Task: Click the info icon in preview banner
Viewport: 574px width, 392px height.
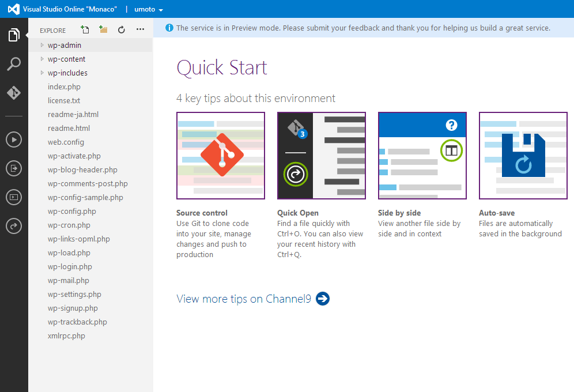Action: pos(169,28)
